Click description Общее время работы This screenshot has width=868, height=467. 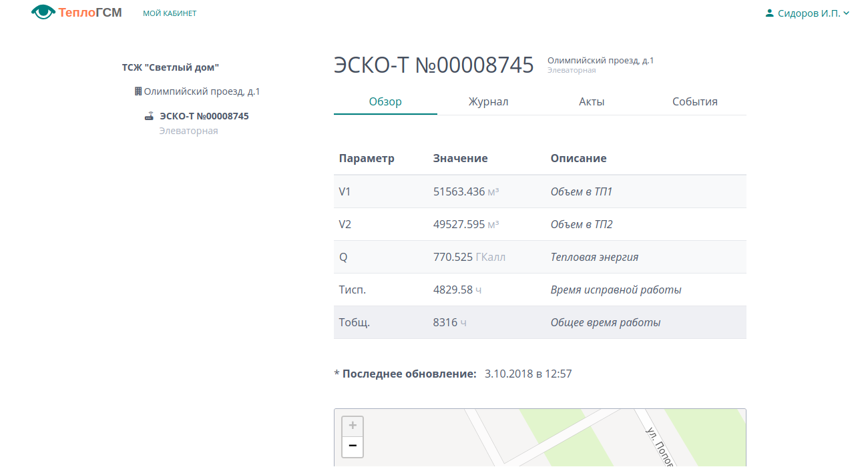[x=606, y=322]
